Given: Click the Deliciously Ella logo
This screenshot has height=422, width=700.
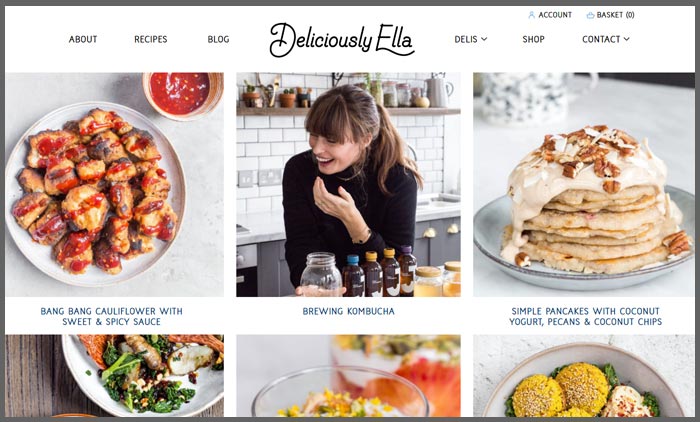Looking at the screenshot, I should click(342, 40).
